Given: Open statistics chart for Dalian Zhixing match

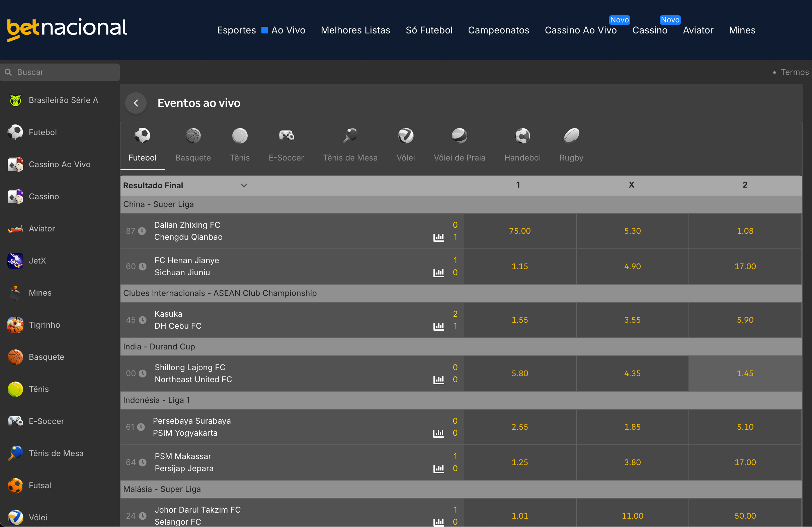Looking at the screenshot, I should coord(438,237).
